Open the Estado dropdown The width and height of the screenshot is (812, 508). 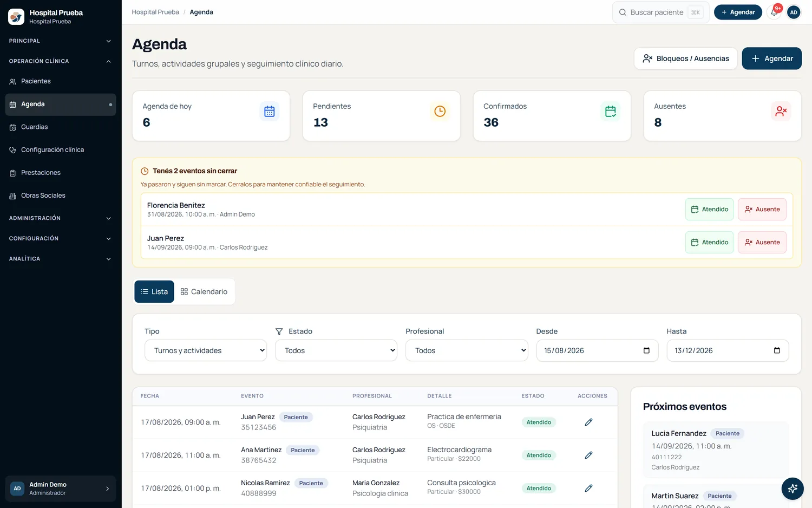click(336, 350)
